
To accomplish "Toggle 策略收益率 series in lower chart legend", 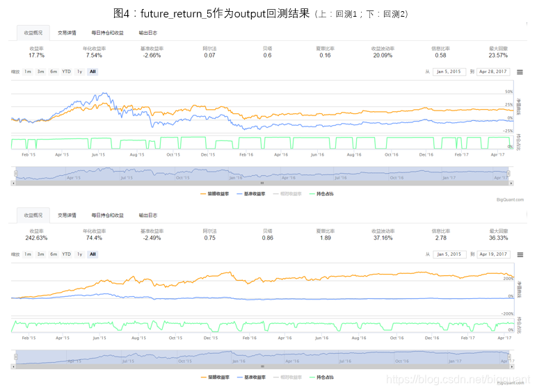I will (x=215, y=377).
